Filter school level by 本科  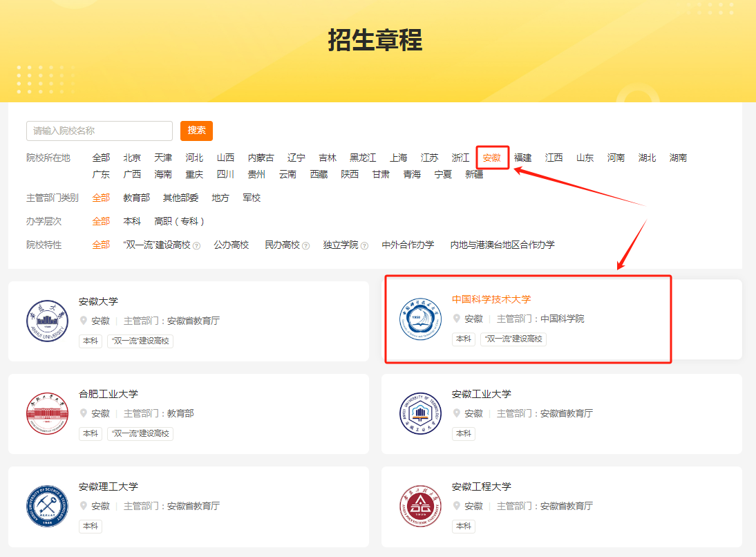[x=131, y=221]
